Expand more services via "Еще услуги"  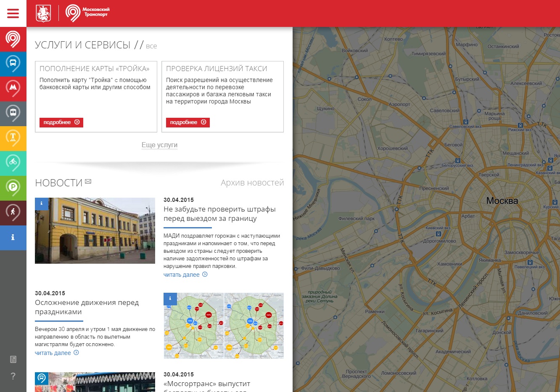pos(159,145)
